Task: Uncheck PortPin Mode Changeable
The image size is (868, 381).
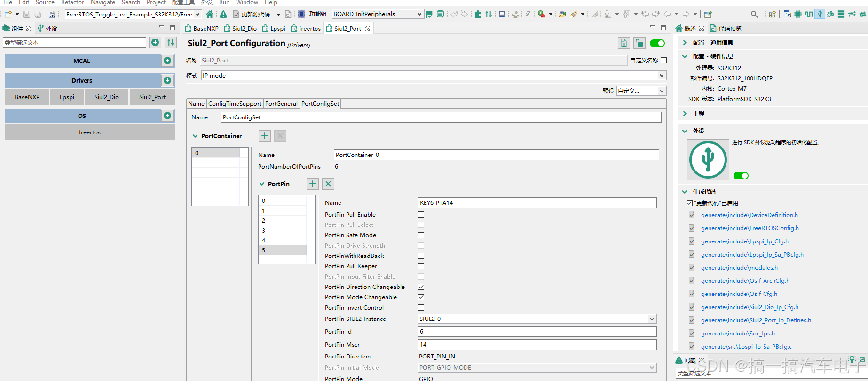Action: [421, 297]
